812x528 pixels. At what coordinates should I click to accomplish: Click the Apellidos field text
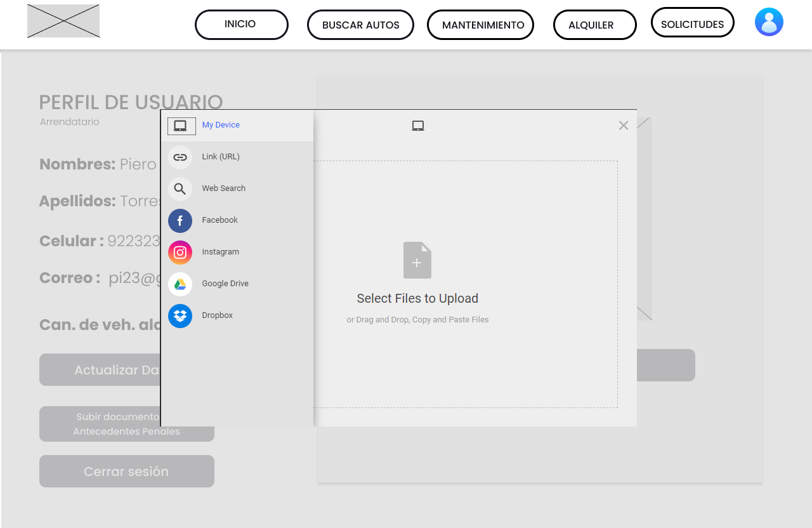point(100,201)
